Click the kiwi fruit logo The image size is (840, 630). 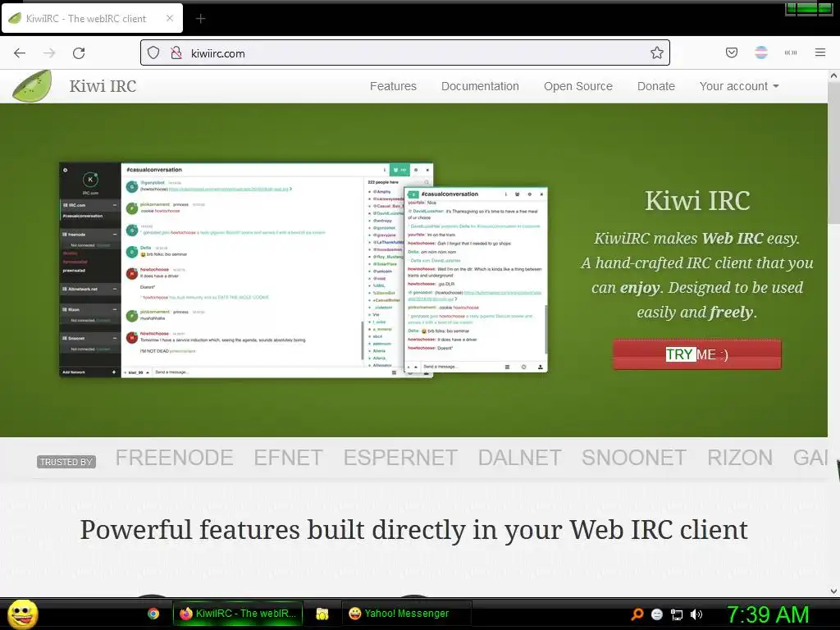click(x=32, y=85)
